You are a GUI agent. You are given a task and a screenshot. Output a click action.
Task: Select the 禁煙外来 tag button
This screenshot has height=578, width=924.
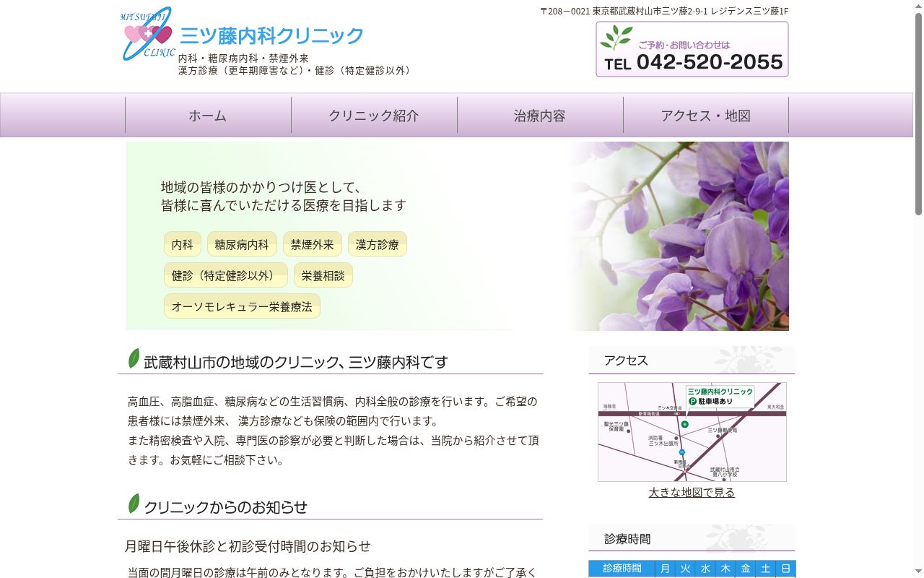point(313,244)
